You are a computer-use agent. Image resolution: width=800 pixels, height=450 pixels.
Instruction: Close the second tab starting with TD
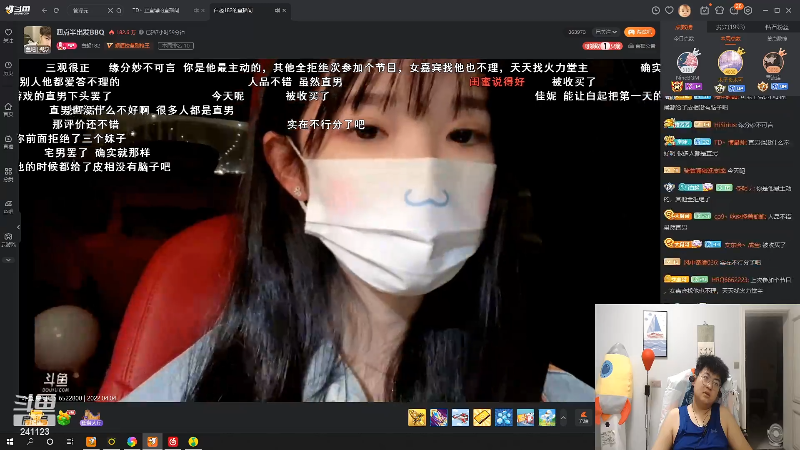[x=203, y=10]
